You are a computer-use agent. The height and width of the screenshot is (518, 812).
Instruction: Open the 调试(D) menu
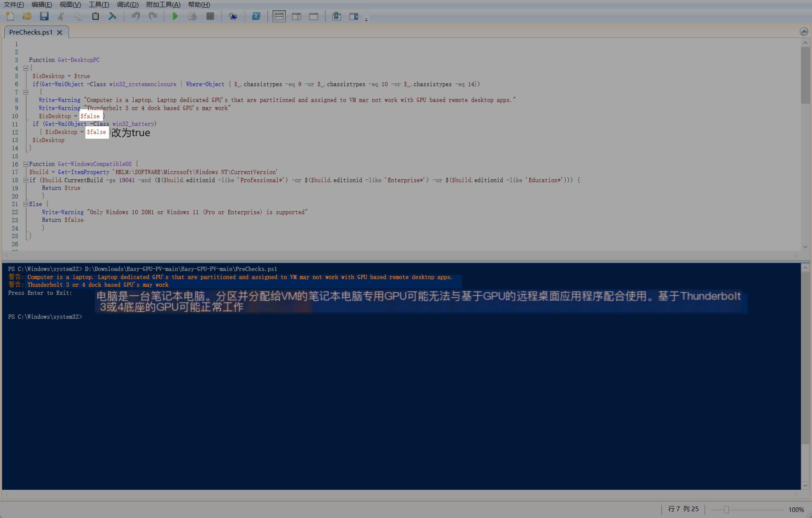pyautogui.click(x=128, y=4)
